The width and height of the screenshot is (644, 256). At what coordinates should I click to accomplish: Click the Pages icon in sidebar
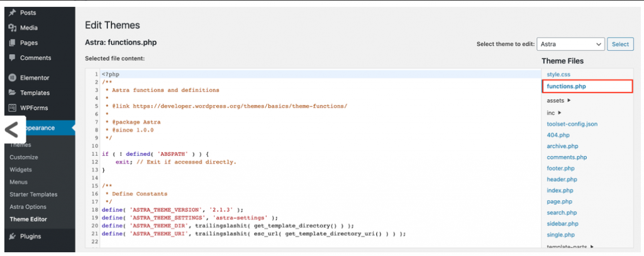click(x=12, y=43)
